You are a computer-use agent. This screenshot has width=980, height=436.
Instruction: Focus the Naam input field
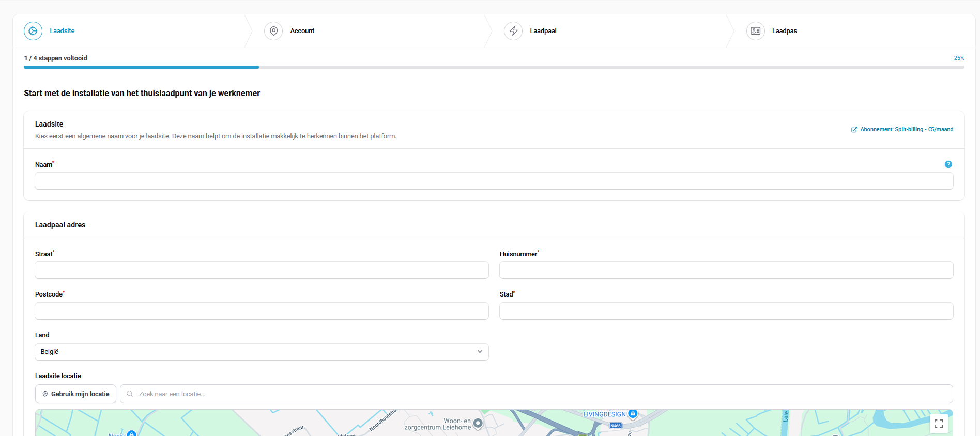pos(494,181)
